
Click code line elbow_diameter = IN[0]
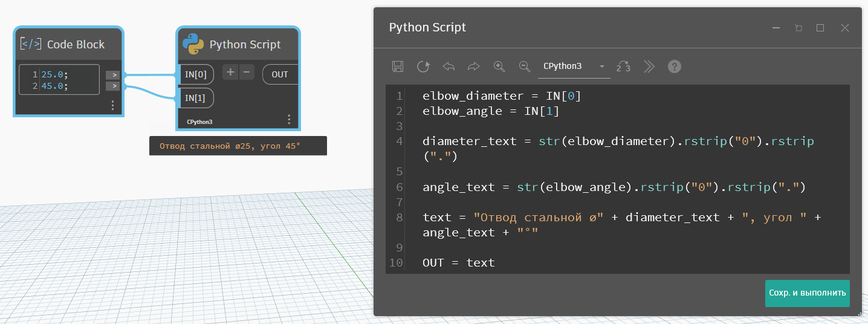pyautogui.click(x=502, y=96)
